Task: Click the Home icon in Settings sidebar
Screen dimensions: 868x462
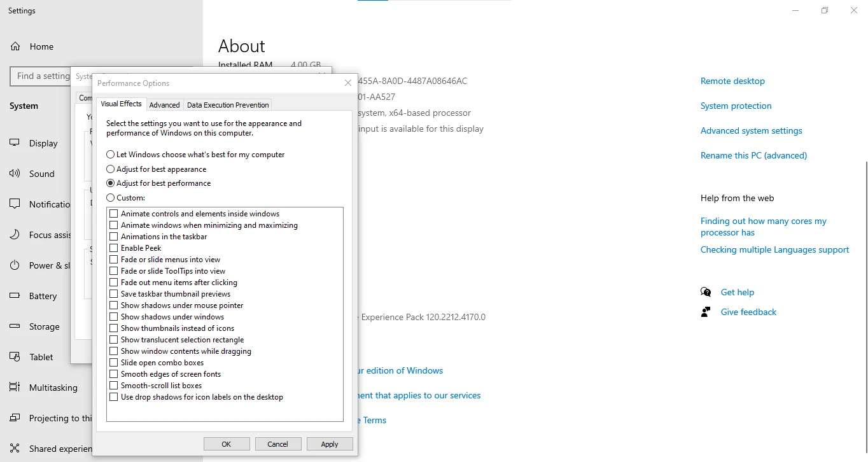Action: click(x=15, y=46)
